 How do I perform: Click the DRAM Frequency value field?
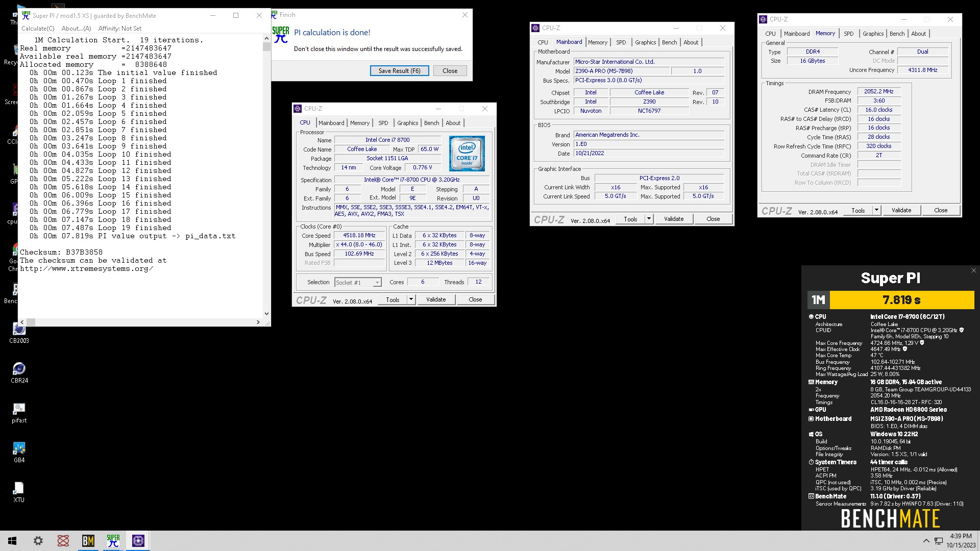(x=879, y=91)
